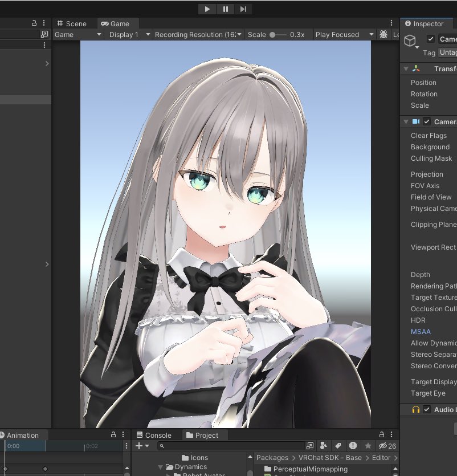
Task: Switch to the Scene tab
Action: coord(72,24)
